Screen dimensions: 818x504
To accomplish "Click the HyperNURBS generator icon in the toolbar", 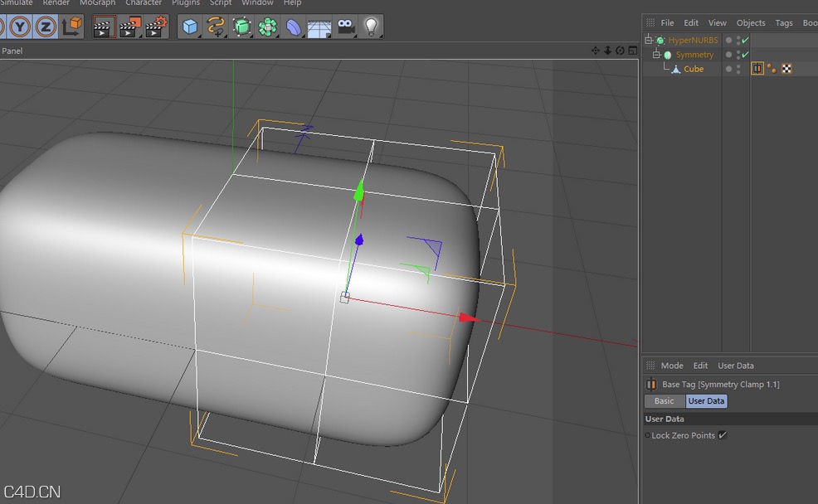I will (240, 26).
